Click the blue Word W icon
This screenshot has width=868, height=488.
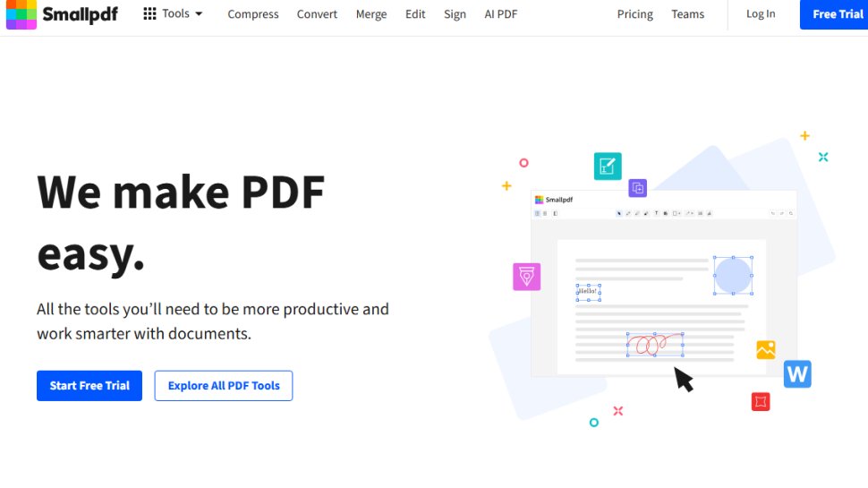pyautogui.click(x=797, y=374)
